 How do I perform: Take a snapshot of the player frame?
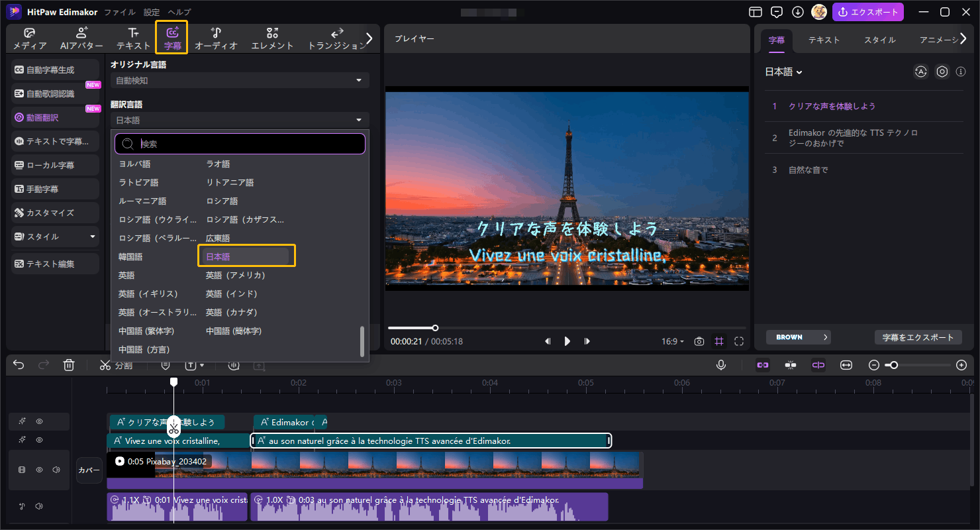tap(699, 341)
